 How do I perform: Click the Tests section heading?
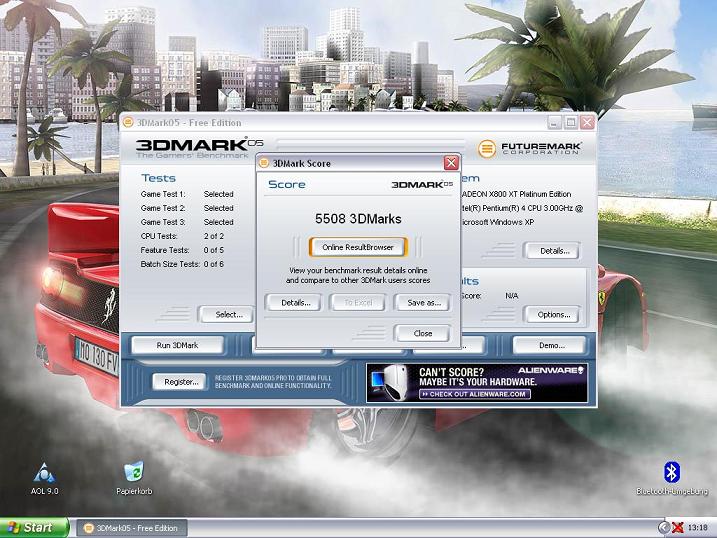[x=158, y=178]
